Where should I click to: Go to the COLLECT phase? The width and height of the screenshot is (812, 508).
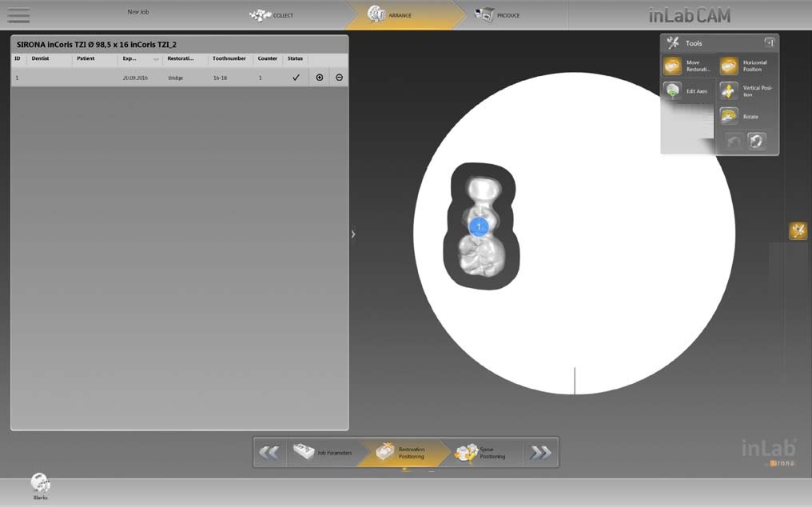pos(272,15)
